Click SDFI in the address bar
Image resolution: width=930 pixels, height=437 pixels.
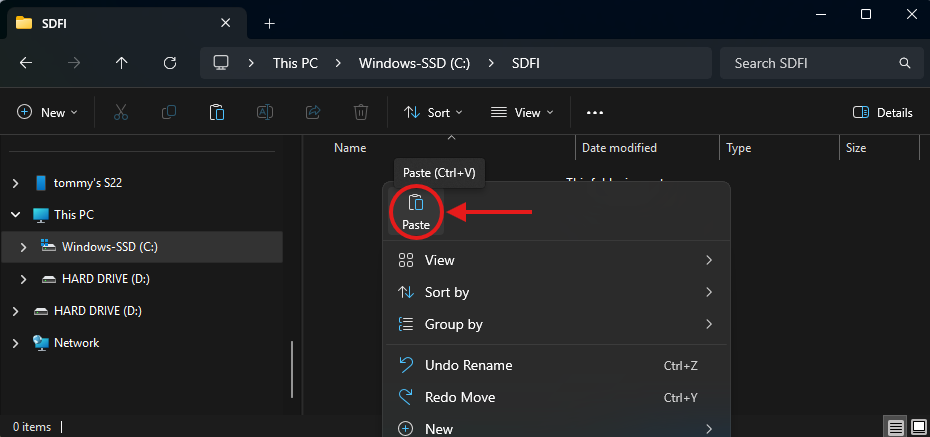click(526, 63)
